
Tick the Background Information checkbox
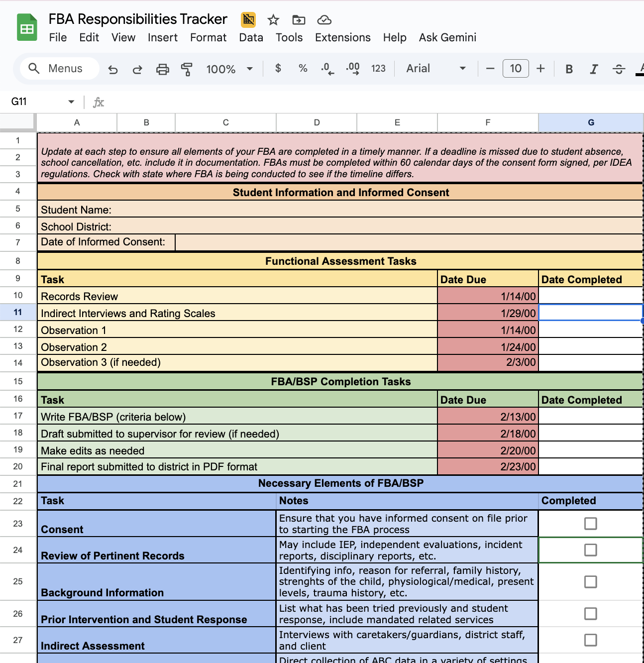(x=590, y=582)
